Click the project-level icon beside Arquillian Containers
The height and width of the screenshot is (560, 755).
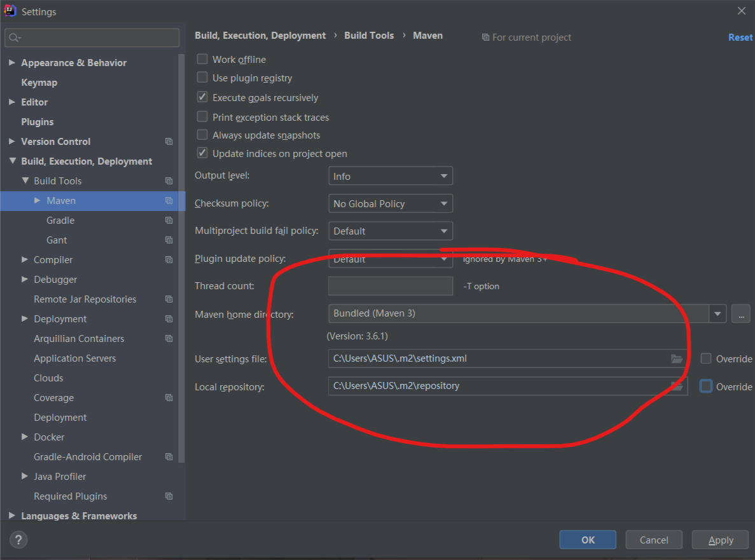point(169,339)
